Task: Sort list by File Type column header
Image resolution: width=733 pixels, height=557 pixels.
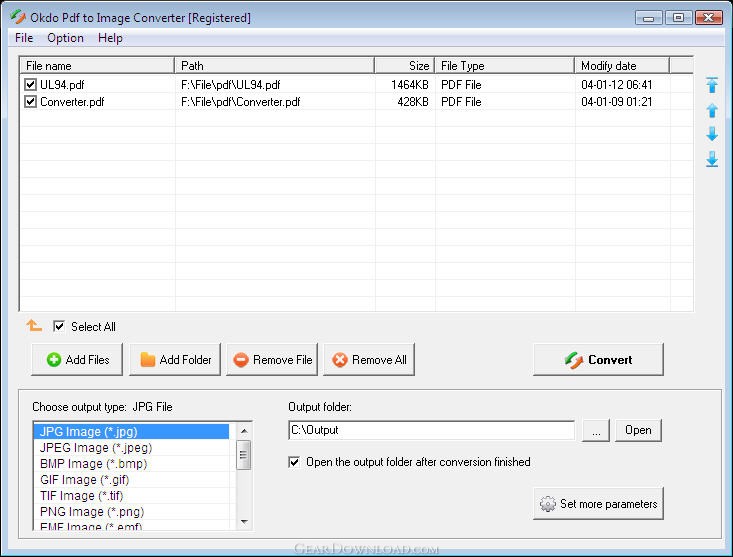Action: click(x=504, y=65)
